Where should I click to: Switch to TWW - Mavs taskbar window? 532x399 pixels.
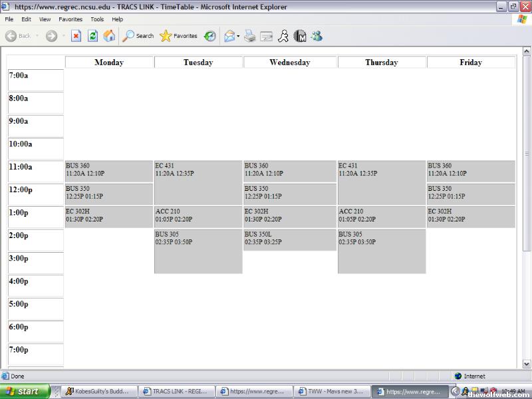pos(331,392)
